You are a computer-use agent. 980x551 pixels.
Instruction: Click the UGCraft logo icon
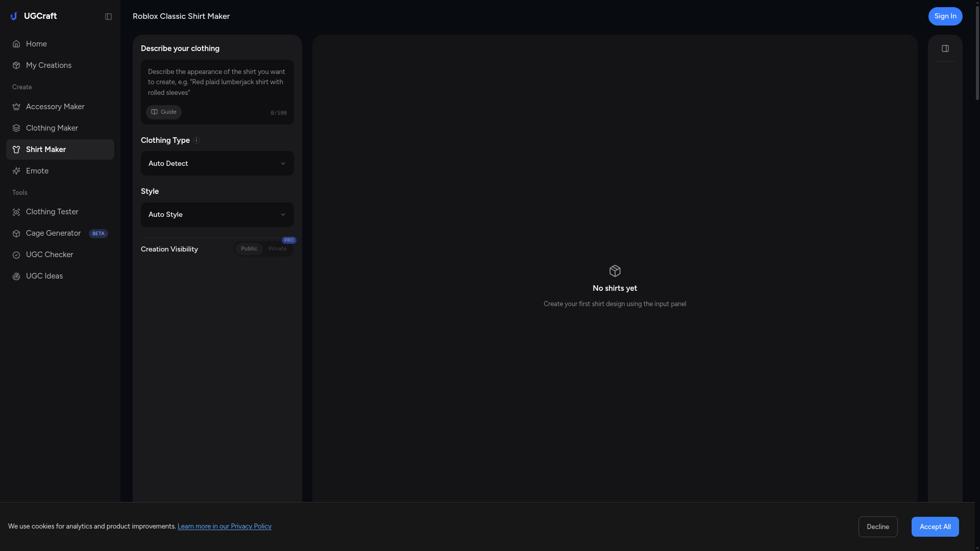[14, 16]
